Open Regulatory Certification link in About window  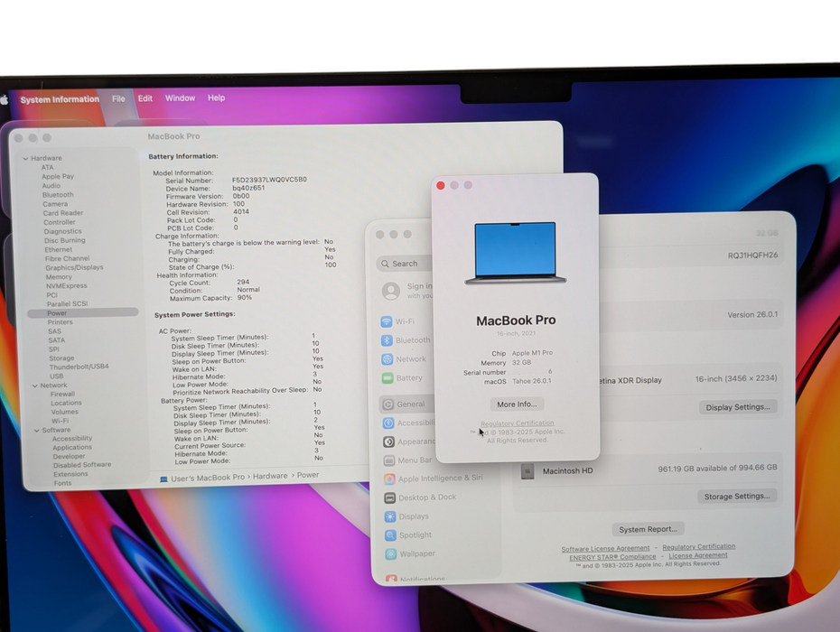tap(517, 423)
